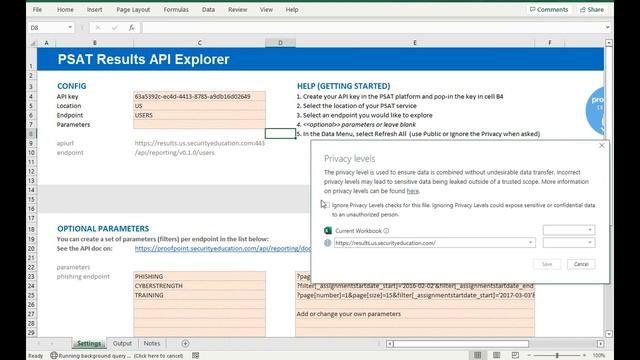
Task: Click the background query globe icon
Action: click(x=54, y=356)
